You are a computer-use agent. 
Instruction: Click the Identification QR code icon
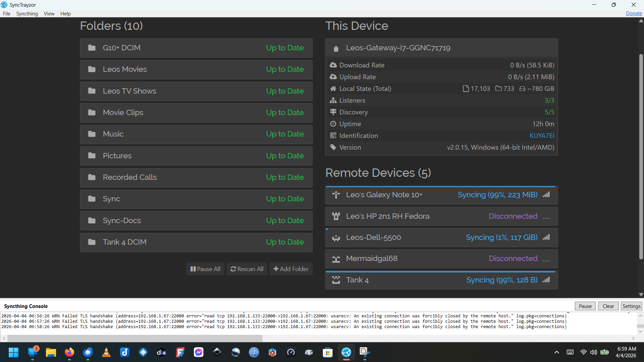tap(333, 136)
